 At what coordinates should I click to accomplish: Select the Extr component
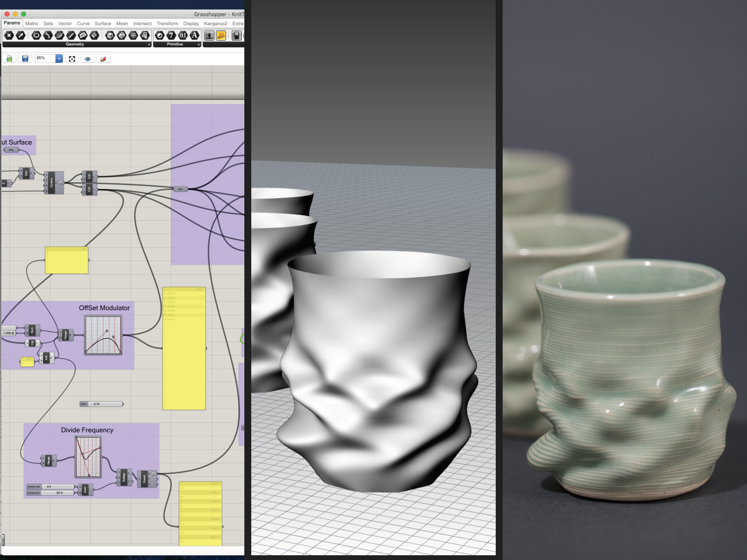coord(26,174)
